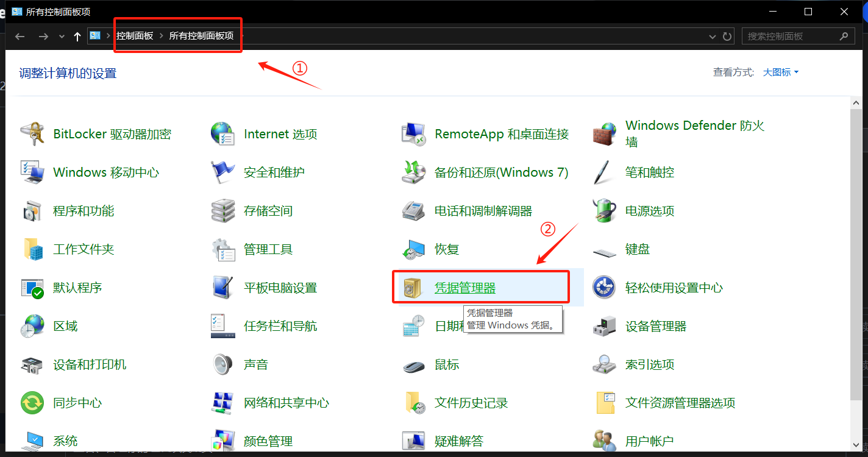The height and width of the screenshot is (457, 868).
Task: Expand the address bar history dropdown arrow
Action: [x=713, y=37]
